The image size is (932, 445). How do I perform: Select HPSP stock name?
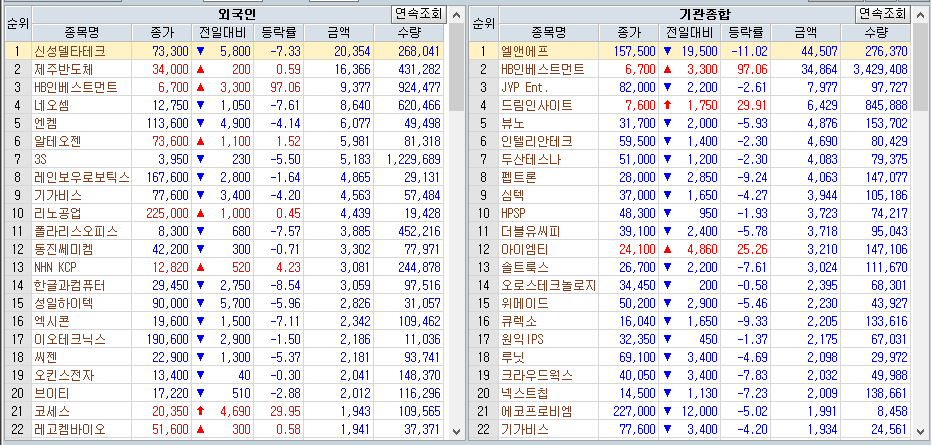click(x=514, y=213)
